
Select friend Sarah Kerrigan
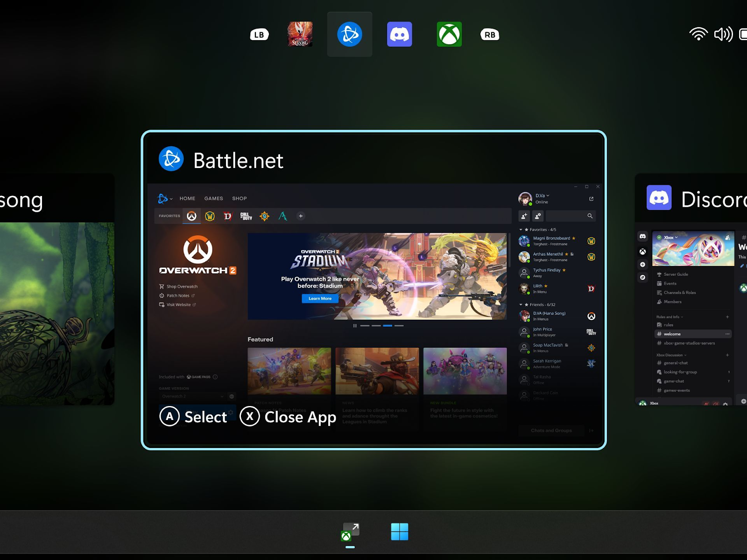click(557, 364)
